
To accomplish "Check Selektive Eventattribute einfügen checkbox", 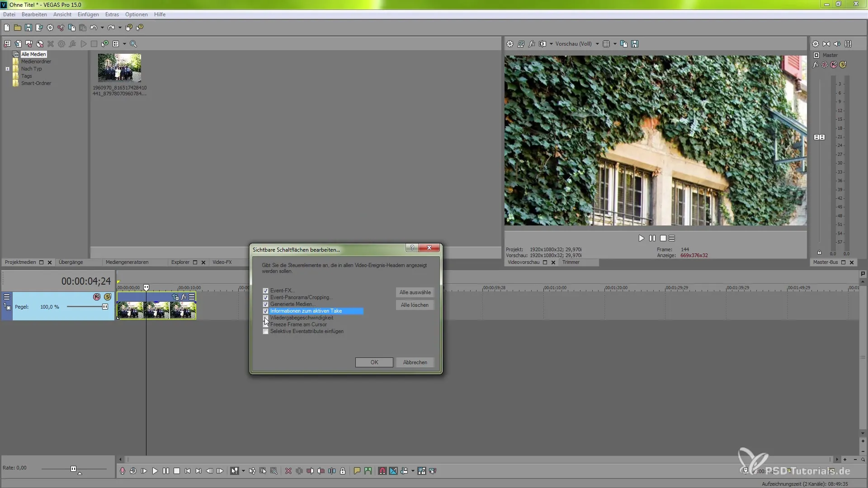I will point(265,331).
